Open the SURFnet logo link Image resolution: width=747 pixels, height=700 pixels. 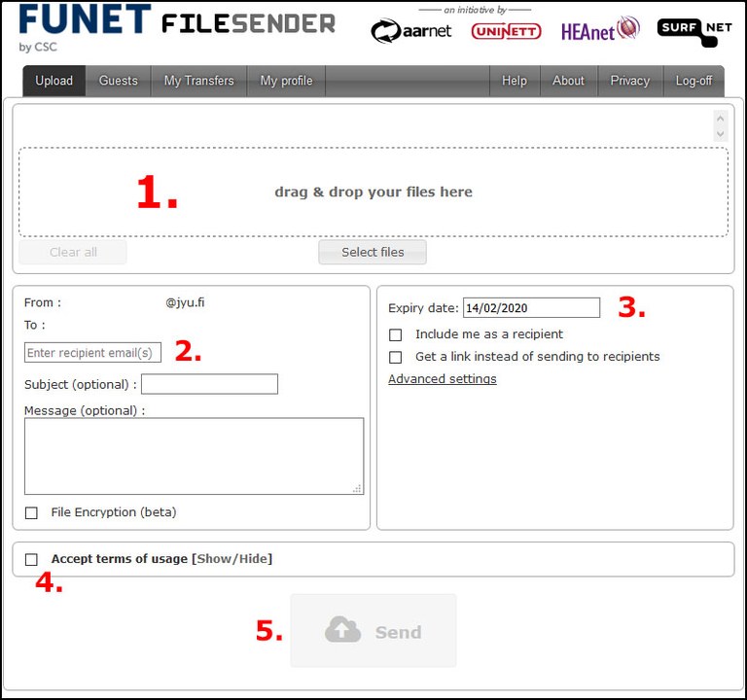click(694, 32)
